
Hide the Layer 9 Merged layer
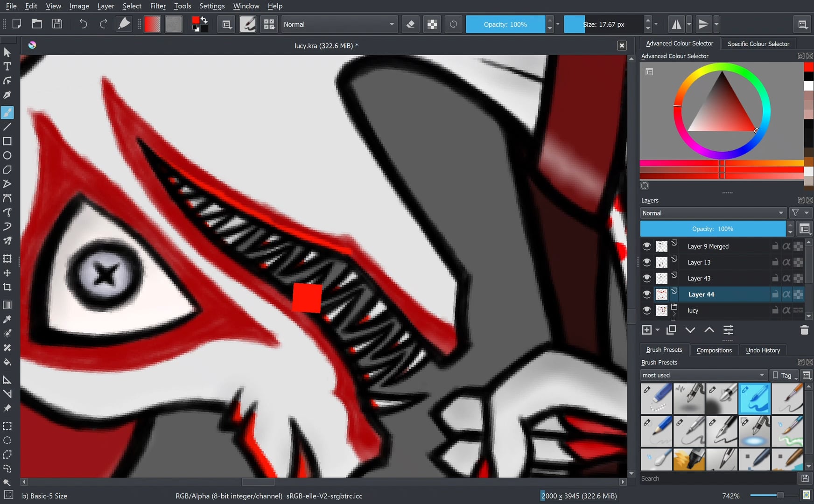click(x=646, y=246)
